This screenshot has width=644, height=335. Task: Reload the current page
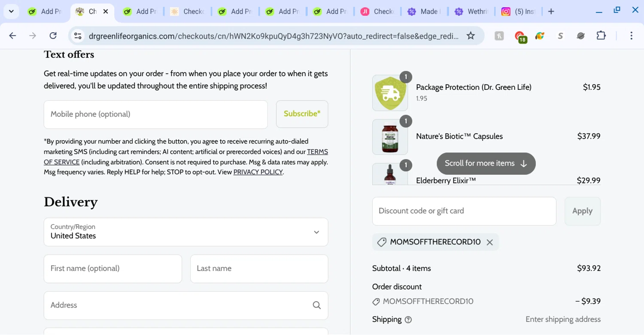point(53,36)
